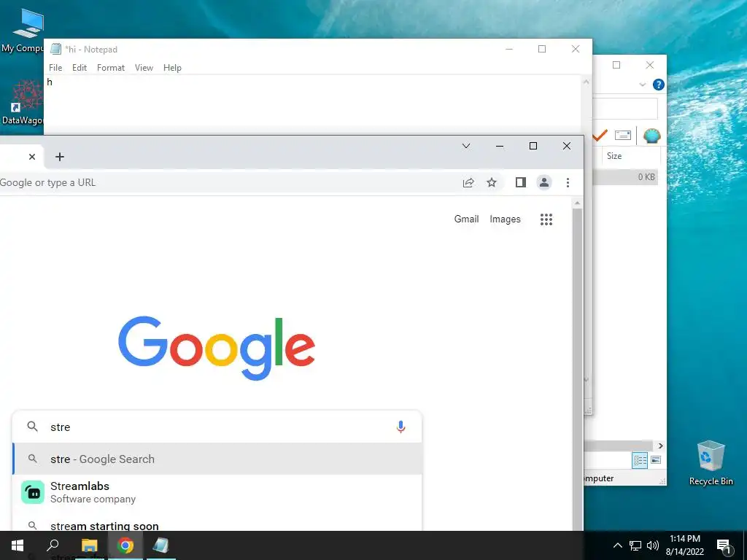The width and height of the screenshot is (747, 560).
Task: Close the current Chrome tab
Action: pos(32,157)
